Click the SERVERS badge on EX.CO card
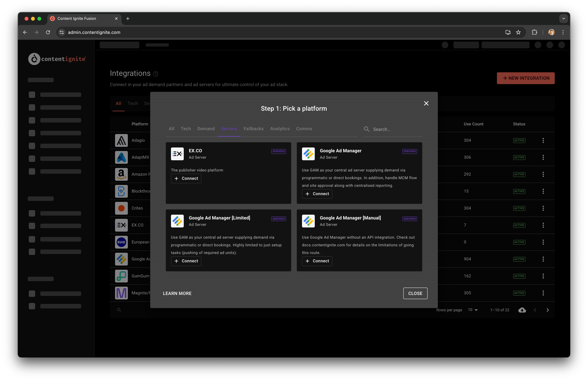588x381 pixels. [x=279, y=151]
